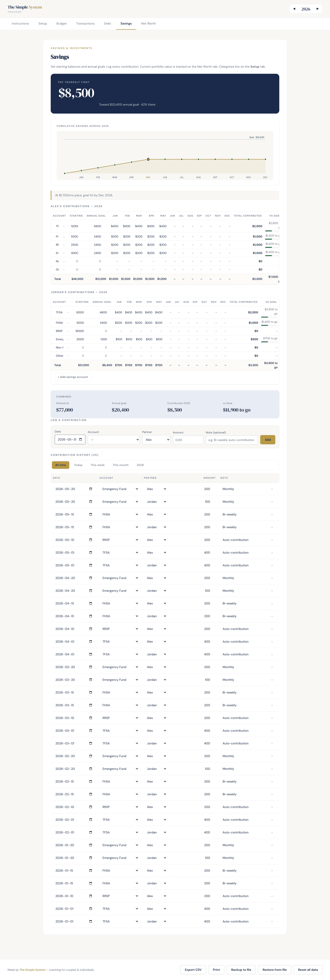
Task: Open calendar on 2026-03-15 FHSA Alex row
Action: 91,692
